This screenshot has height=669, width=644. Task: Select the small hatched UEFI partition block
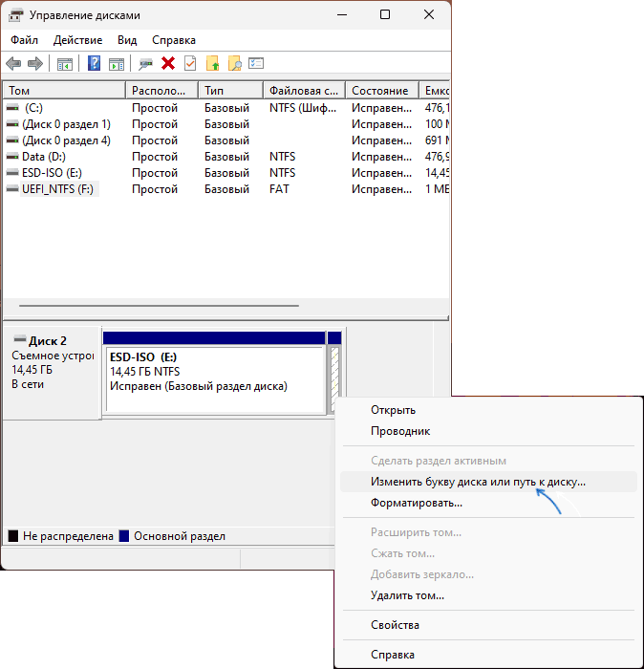334,378
